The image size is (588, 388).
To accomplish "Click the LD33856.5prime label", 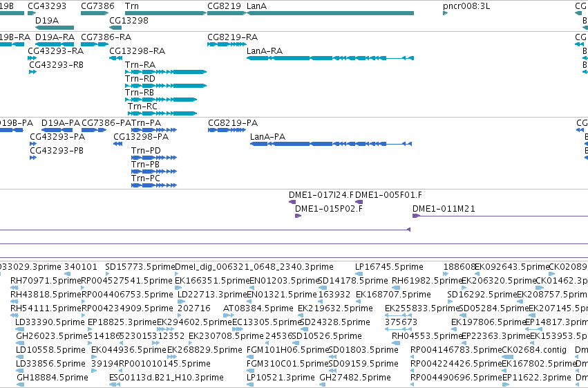I will click(x=50, y=364).
